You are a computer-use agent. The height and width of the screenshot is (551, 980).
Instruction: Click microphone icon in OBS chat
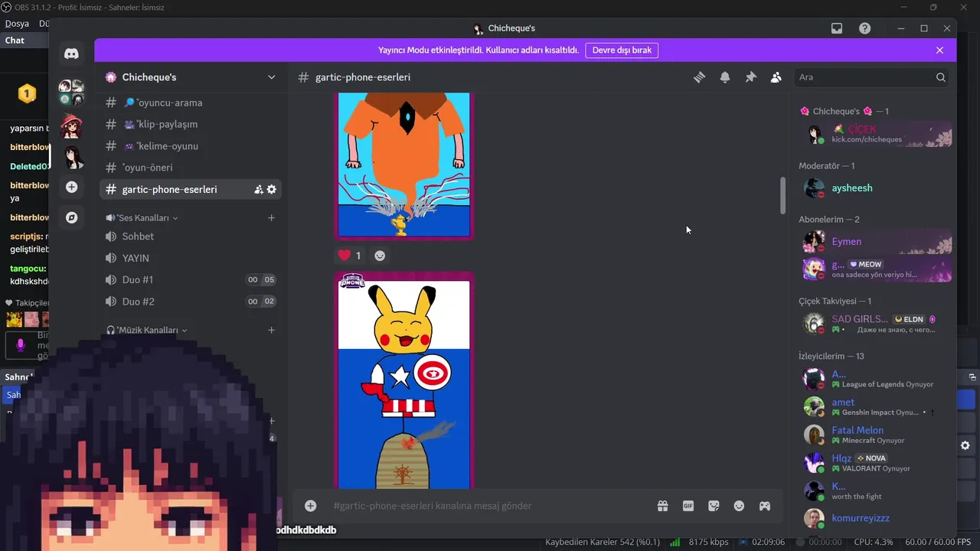pos(21,345)
